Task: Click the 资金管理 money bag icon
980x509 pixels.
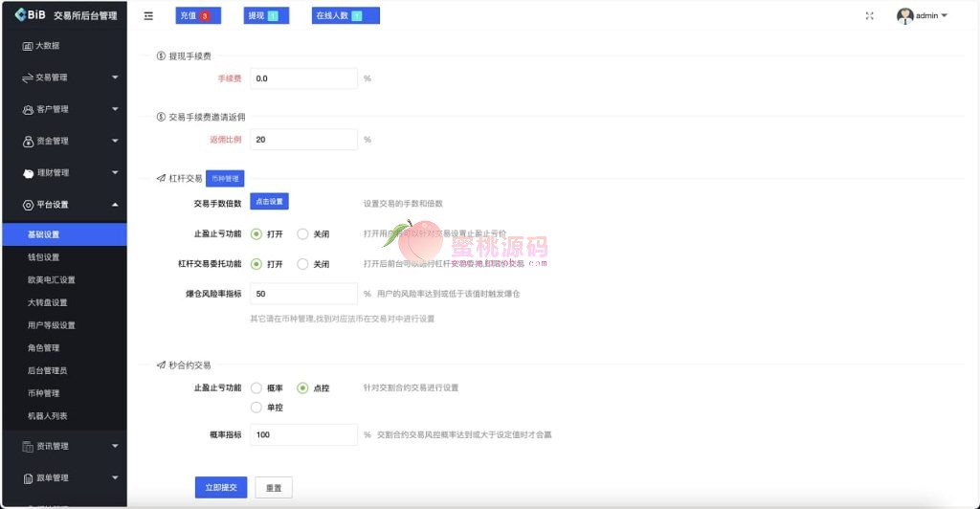Action: (28, 142)
